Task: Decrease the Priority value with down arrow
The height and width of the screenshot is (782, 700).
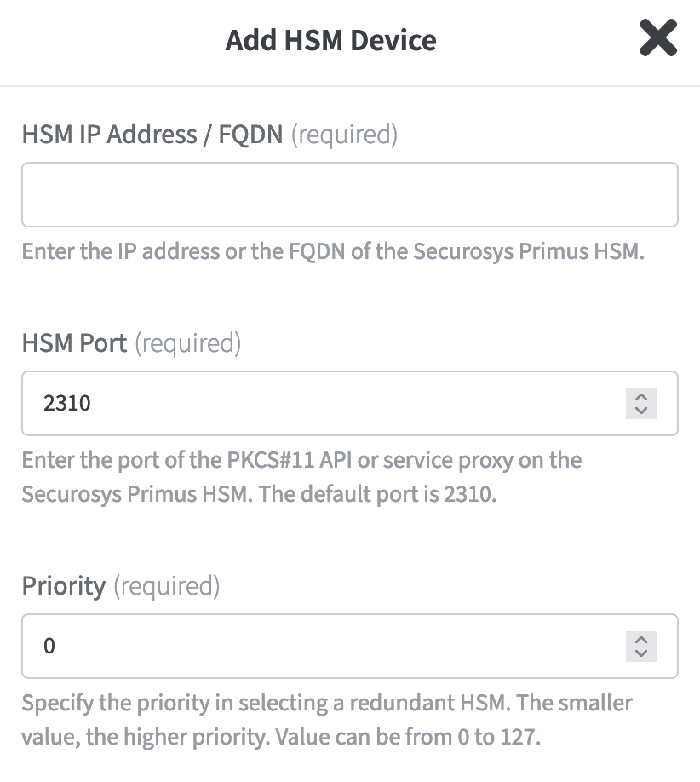Action: coord(641,653)
